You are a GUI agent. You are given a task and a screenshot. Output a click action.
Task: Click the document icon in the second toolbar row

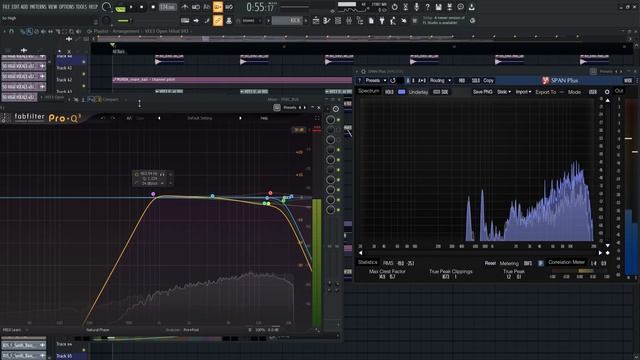click(x=371, y=20)
